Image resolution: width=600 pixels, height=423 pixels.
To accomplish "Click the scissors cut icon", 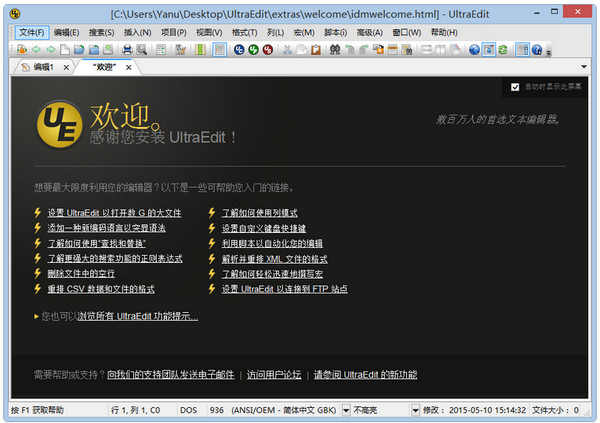I will (287, 49).
